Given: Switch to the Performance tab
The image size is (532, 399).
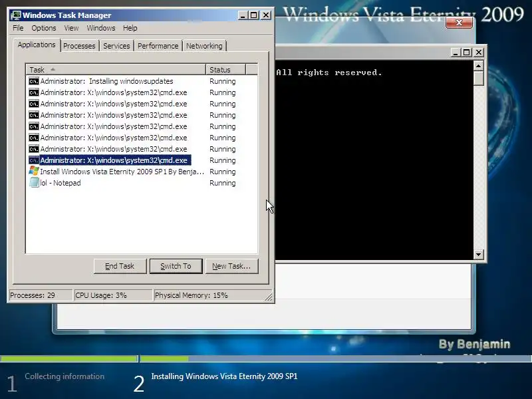Looking at the screenshot, I should [x=158, y=46].
